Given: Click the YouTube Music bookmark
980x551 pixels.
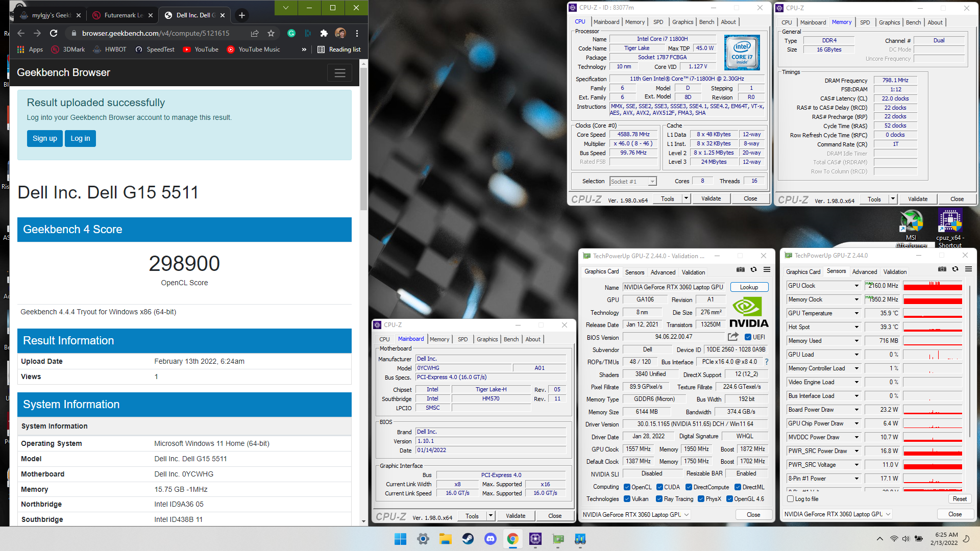Looking at the screenshot, I should (253, 49).
